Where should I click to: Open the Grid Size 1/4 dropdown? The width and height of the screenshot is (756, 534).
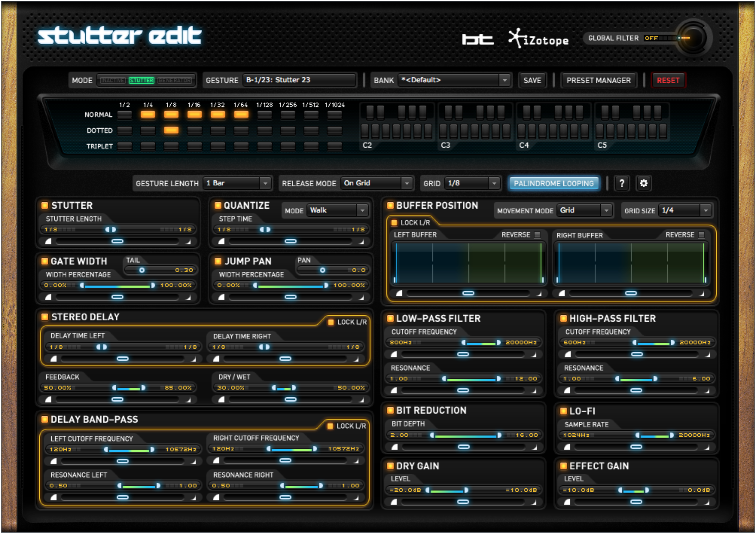(685, 210)
